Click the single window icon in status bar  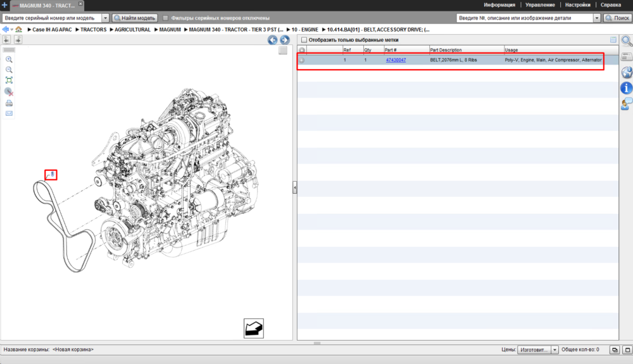point(627,350)
